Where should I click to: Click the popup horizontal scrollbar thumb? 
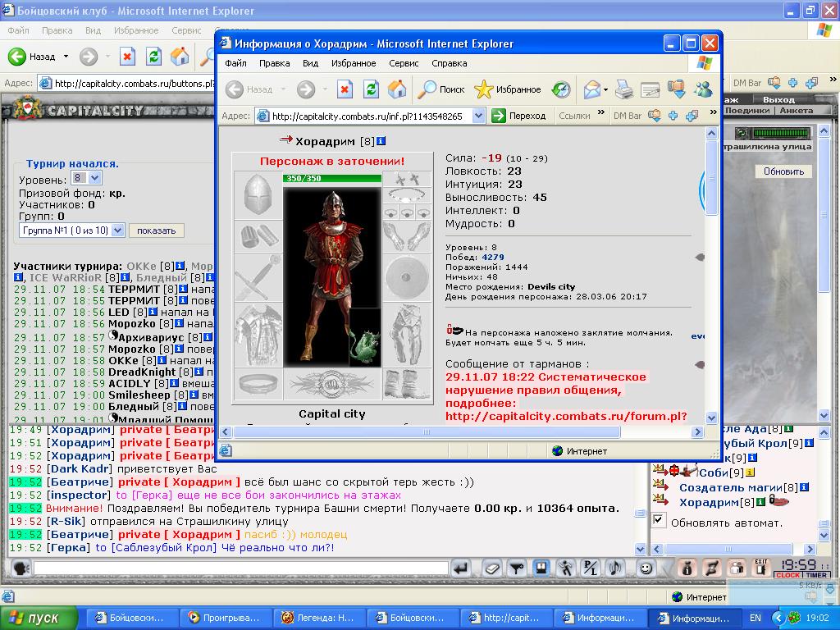pos(427,431)
